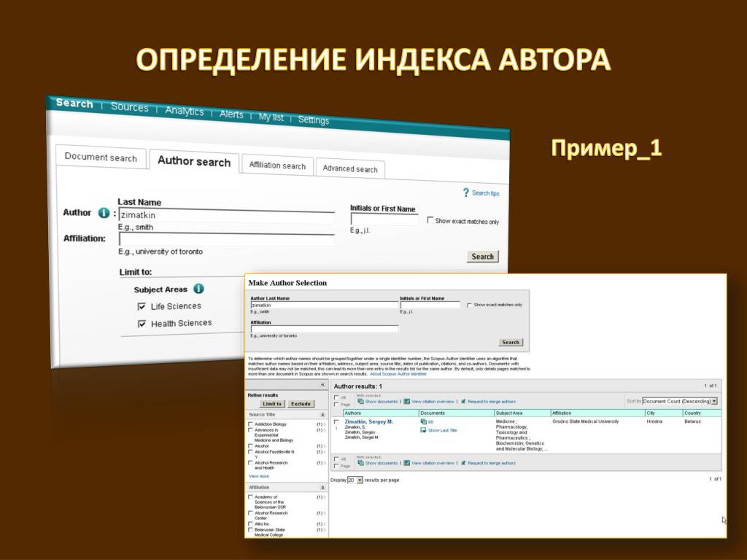Screen dimensions: 747x560
Task: Click Author Last Name field in Make Author Selection
Action: coord(325,306)
